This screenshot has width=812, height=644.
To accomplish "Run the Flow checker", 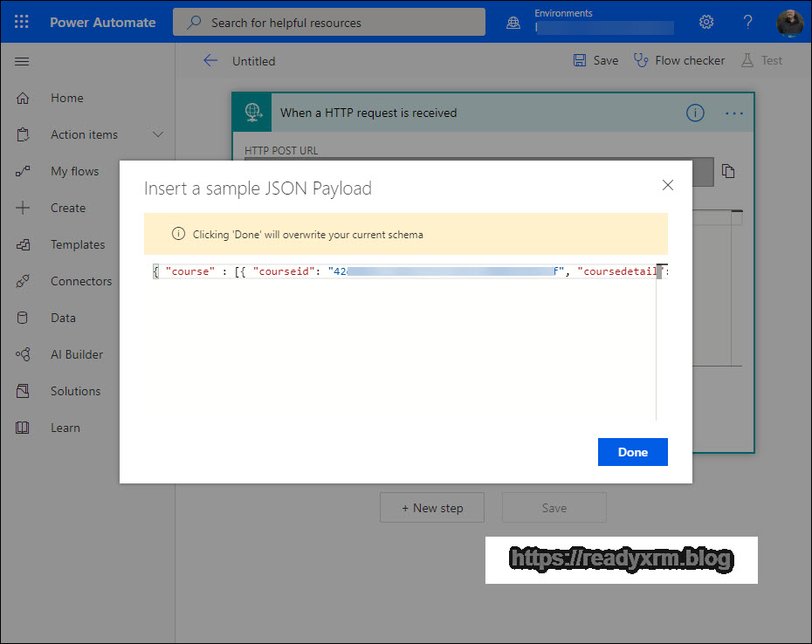I will 679,60.
